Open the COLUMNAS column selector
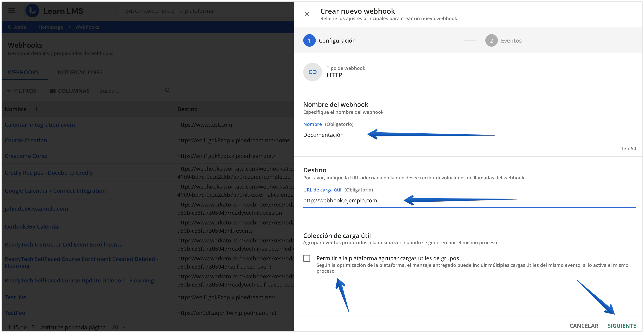The image size is (644, 333). [x=70, y=91]
